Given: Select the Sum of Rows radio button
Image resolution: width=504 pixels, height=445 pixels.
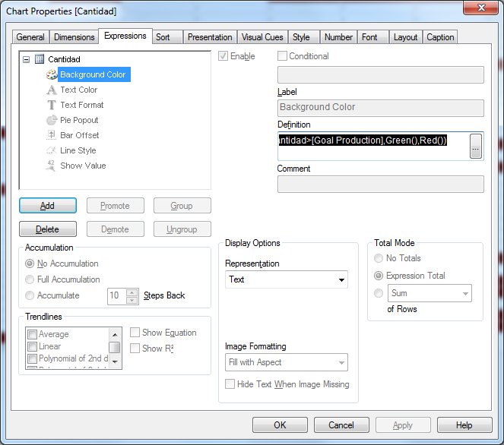Looking at the screenshot, I should (x=379, y=293).
